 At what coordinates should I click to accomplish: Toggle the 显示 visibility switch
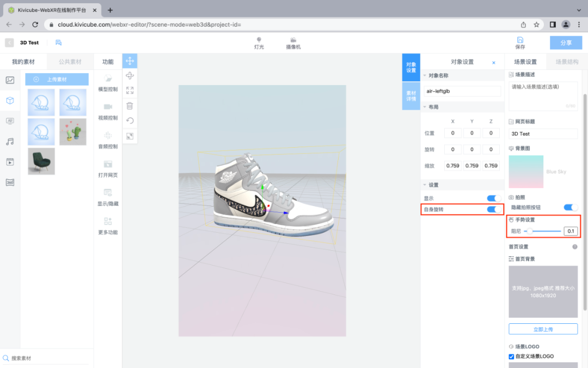(x=493, y=198)
